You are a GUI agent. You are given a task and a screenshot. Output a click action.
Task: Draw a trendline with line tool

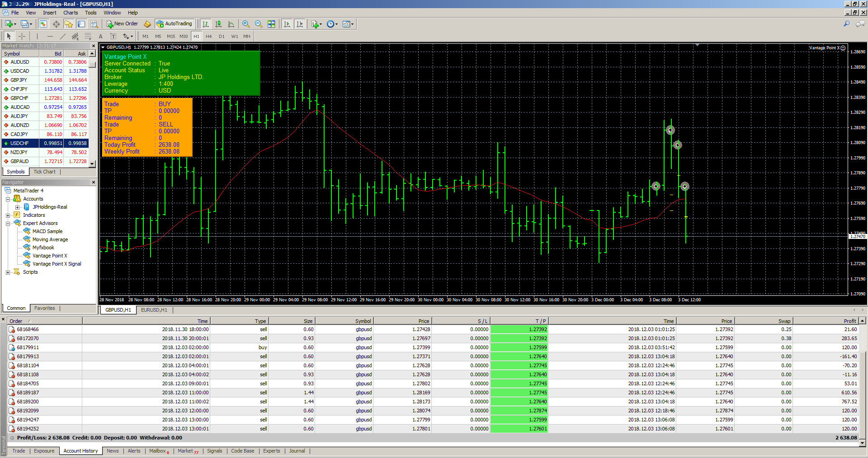point(63,36)
